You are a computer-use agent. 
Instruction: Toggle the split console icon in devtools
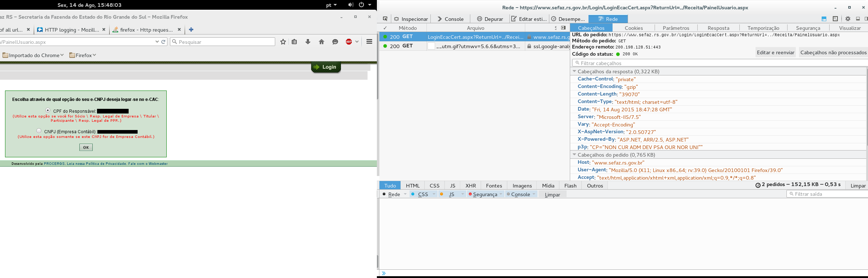pos(824,19)
